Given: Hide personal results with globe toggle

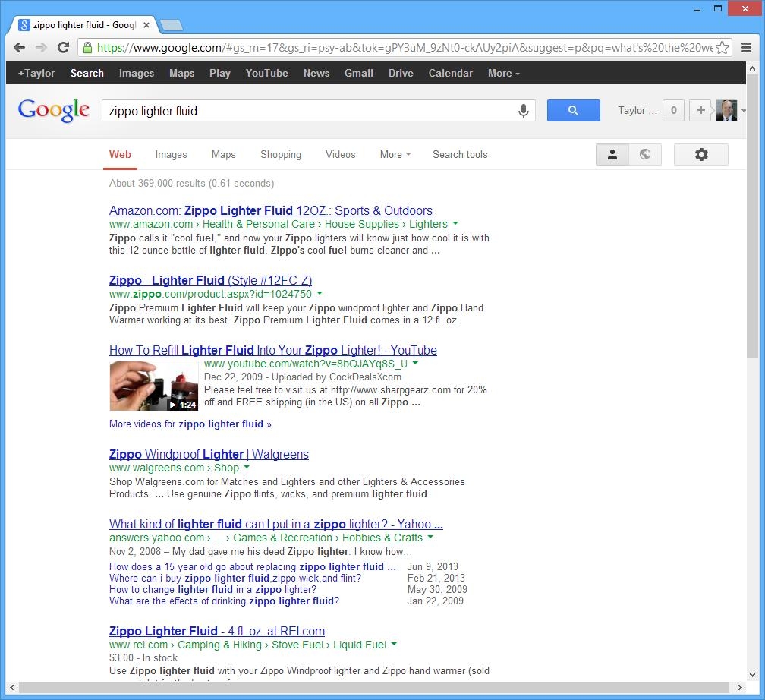Looking at the screenshot, I should tap(645, 155).
